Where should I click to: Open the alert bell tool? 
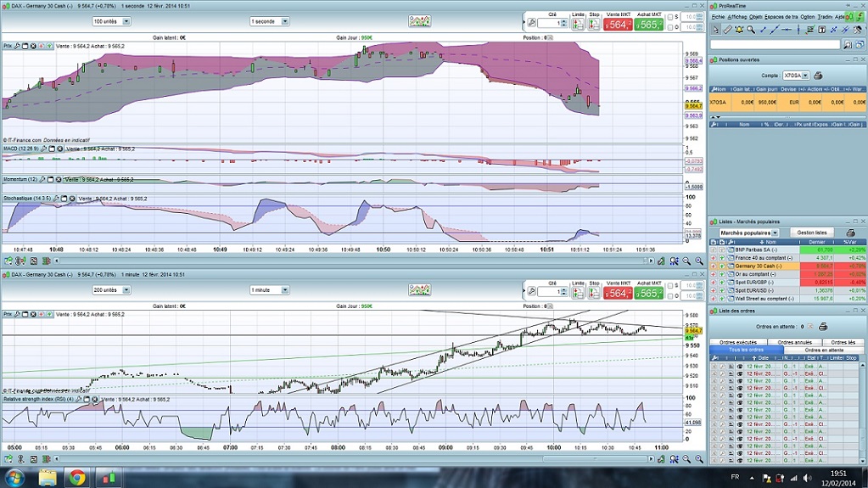click(739, 30)
